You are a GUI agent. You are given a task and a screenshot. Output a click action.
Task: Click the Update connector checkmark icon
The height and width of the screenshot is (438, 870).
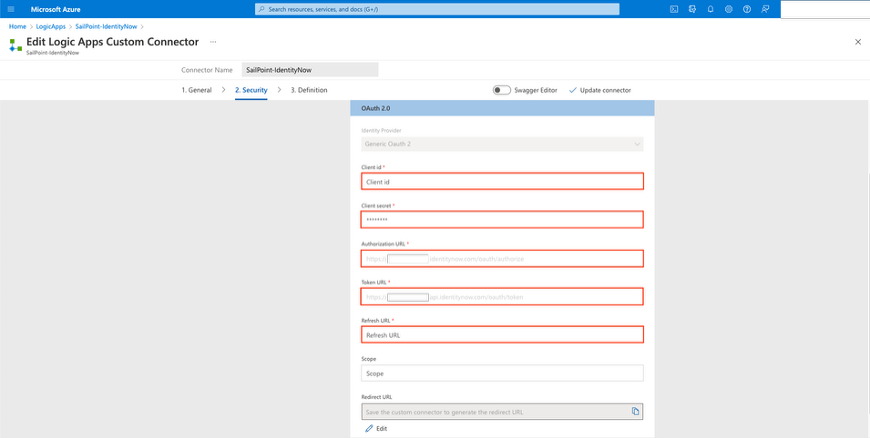click(573, 90)
